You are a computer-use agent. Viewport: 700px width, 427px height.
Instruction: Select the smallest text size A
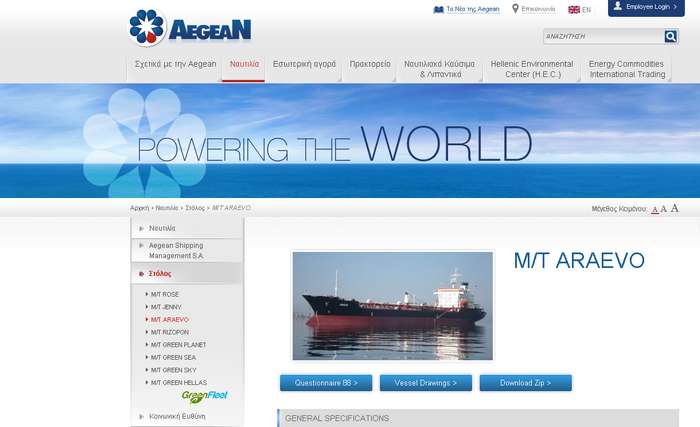655,209
